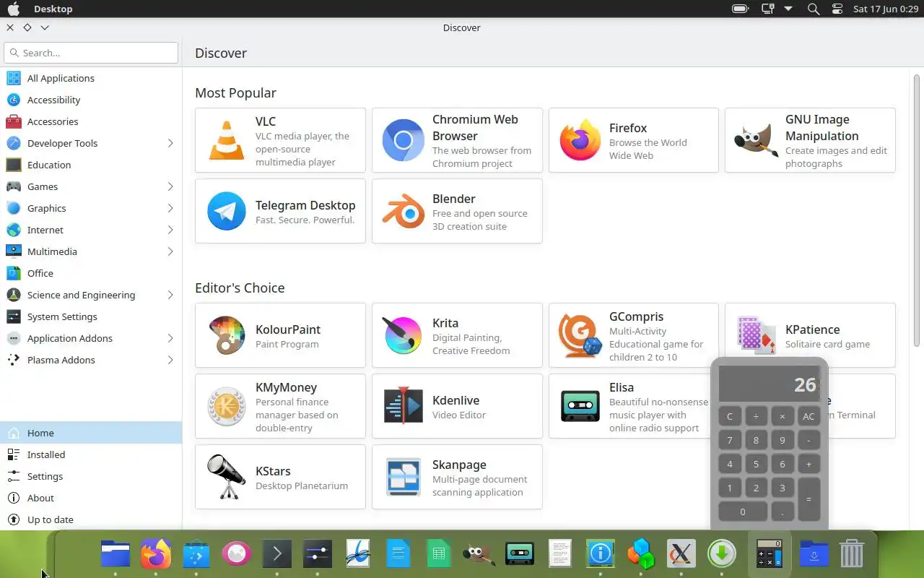The image size is (924, 578).
Task: Open the top bar search icon
Action: 814,9
